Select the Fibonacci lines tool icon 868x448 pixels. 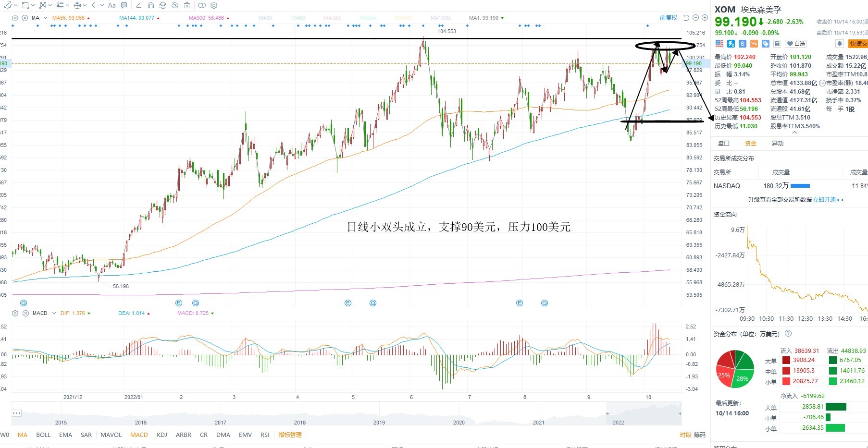tap(60, 5)
